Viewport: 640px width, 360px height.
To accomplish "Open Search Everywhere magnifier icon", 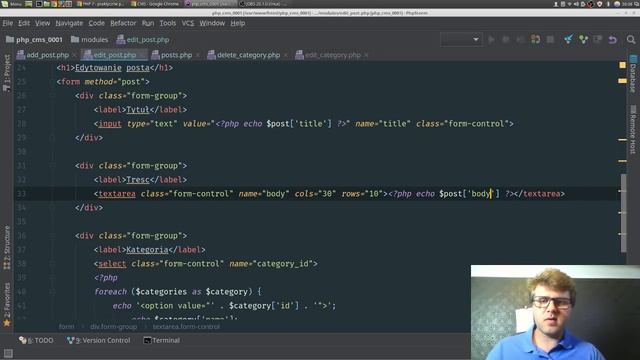I will coord(631,40).
